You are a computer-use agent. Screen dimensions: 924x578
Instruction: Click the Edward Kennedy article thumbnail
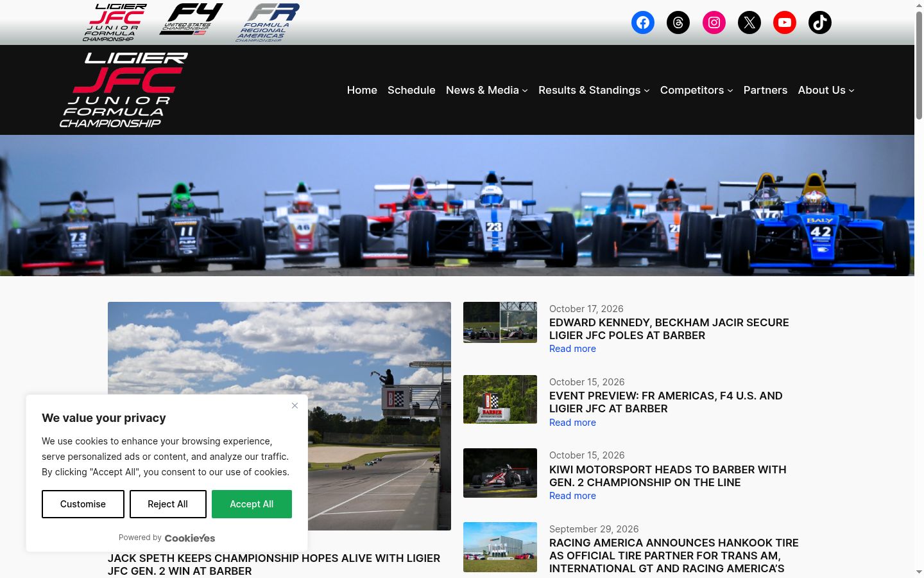coord(500,322)
